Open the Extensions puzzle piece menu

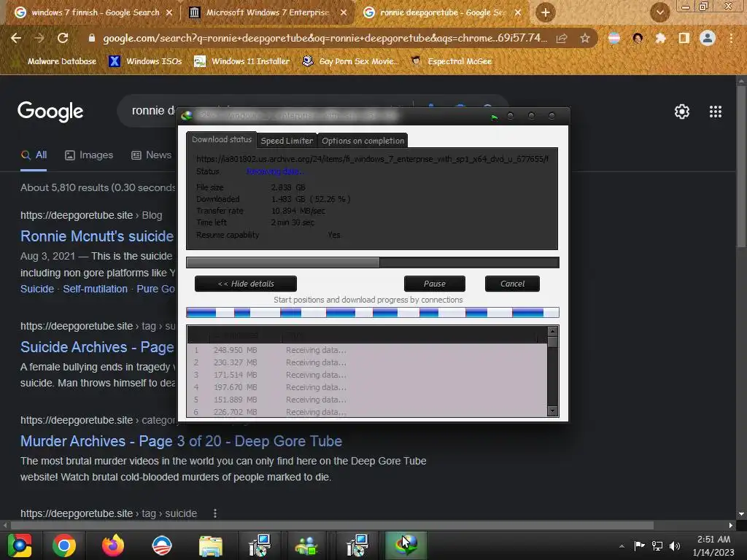tap(660, 38)
